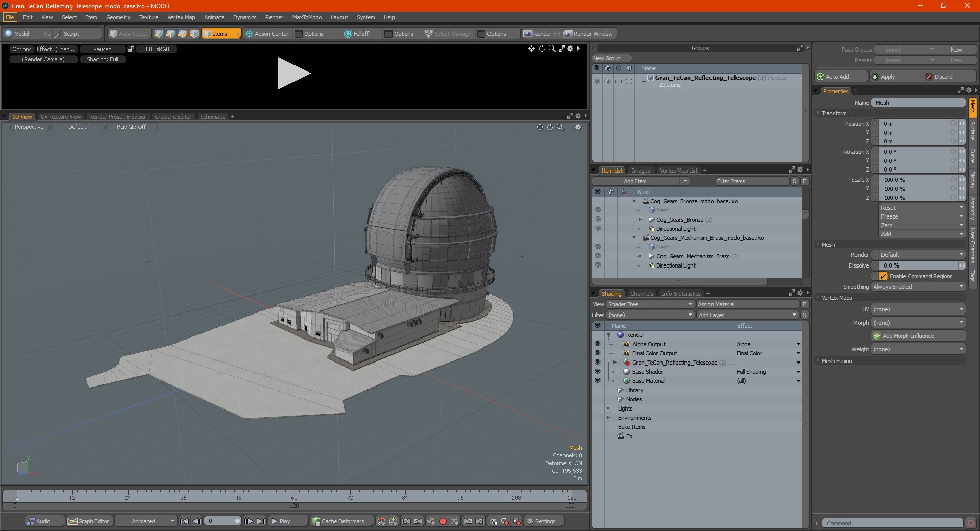Click the Render icon in toolbar

tap(528, 34)
